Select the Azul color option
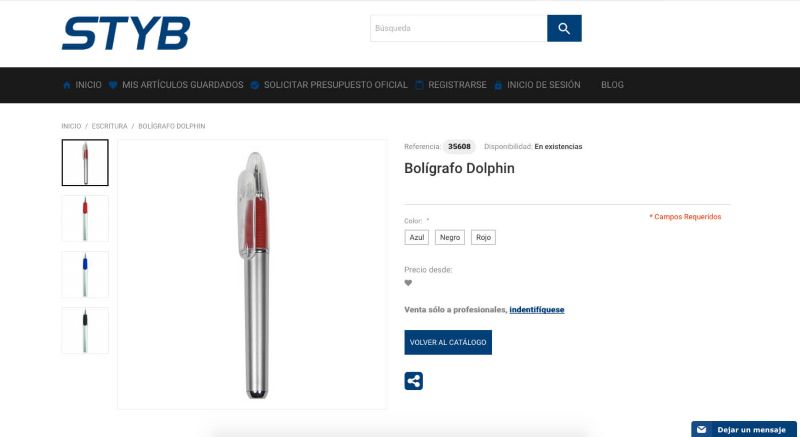Screen dimensions: 800x437 (417, 238)
